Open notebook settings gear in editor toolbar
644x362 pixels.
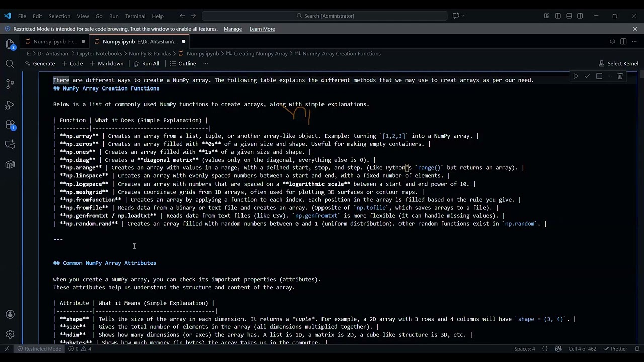coord(612,41)
